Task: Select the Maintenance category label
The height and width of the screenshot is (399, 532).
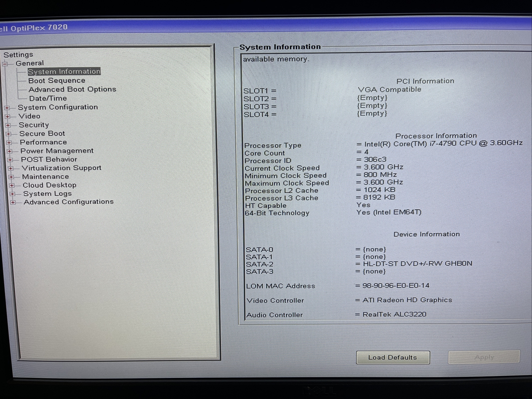Action: 46,177
